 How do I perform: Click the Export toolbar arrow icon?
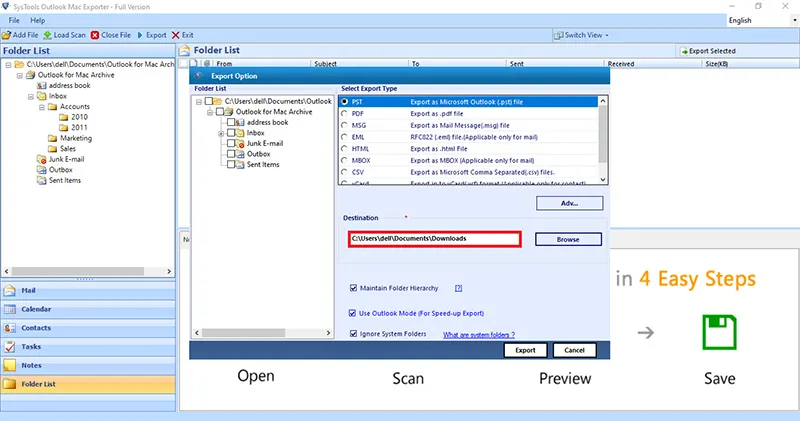140,35
